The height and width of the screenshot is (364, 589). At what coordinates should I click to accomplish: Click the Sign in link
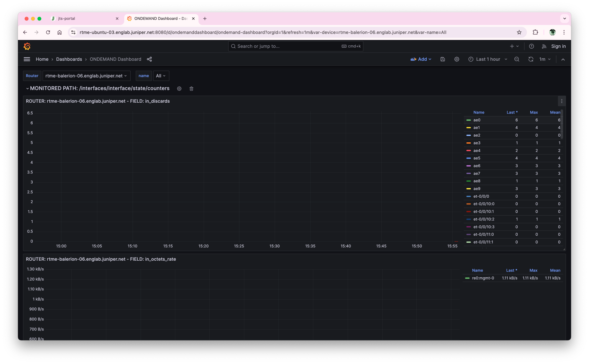[558, 46]
